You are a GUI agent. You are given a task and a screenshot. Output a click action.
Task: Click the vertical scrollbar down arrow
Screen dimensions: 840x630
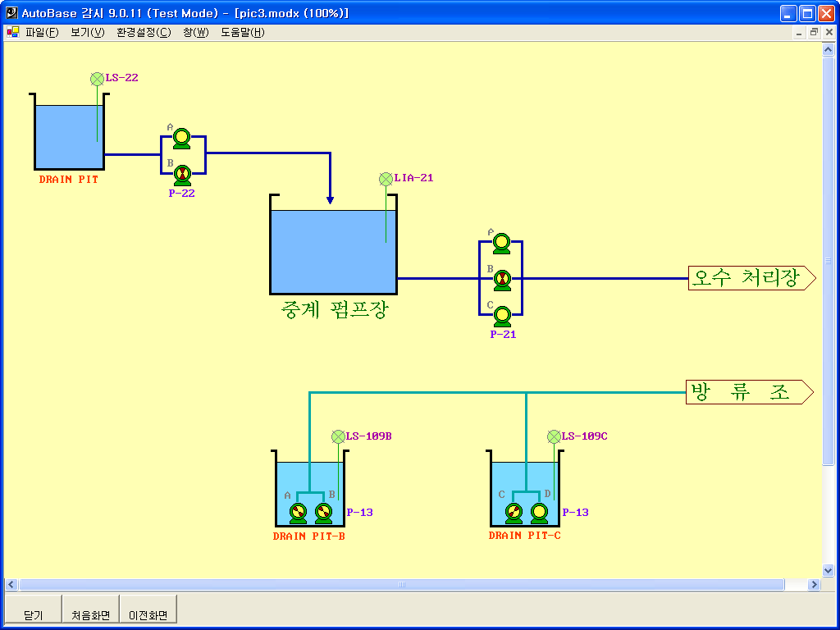[x=828, y=570]
